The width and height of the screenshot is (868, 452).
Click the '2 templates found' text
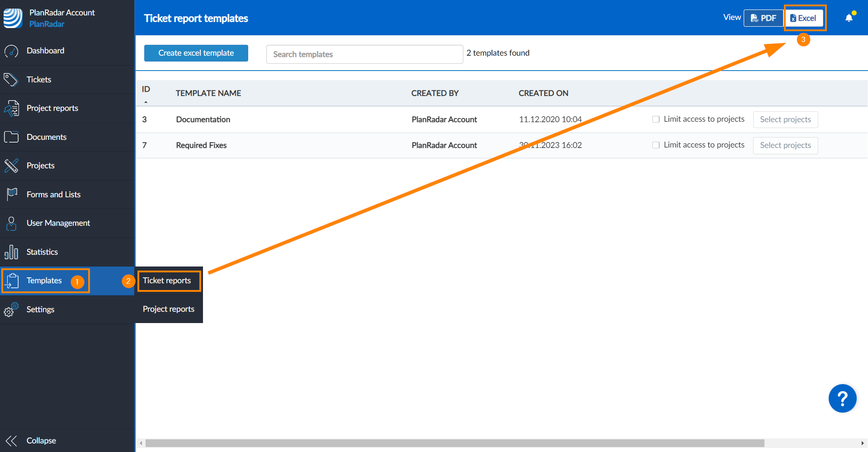(x=498, y=53)
